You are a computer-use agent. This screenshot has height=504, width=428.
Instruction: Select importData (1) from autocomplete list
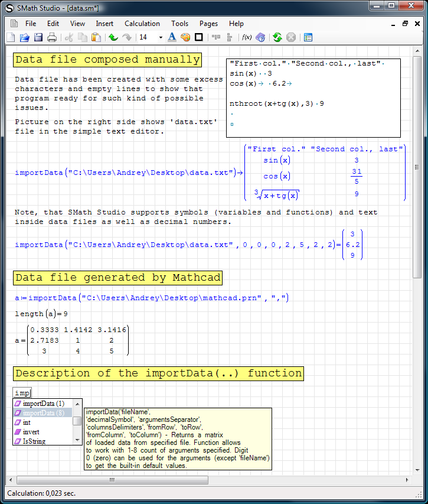click(x=43, y=404)
